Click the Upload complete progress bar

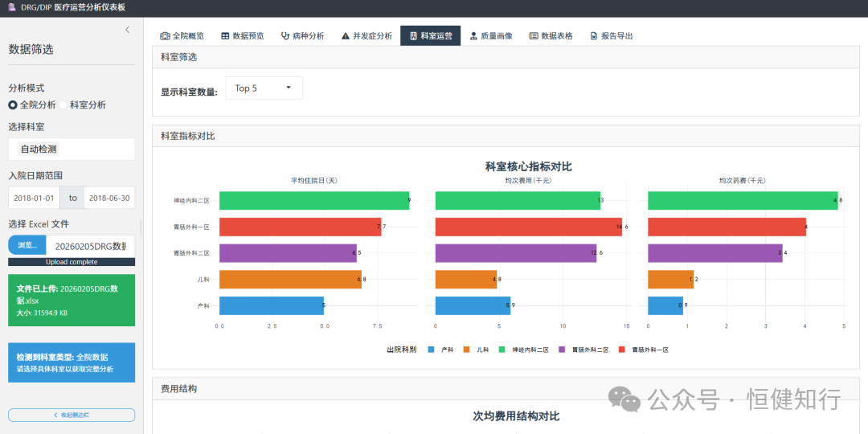coord(72,262)
